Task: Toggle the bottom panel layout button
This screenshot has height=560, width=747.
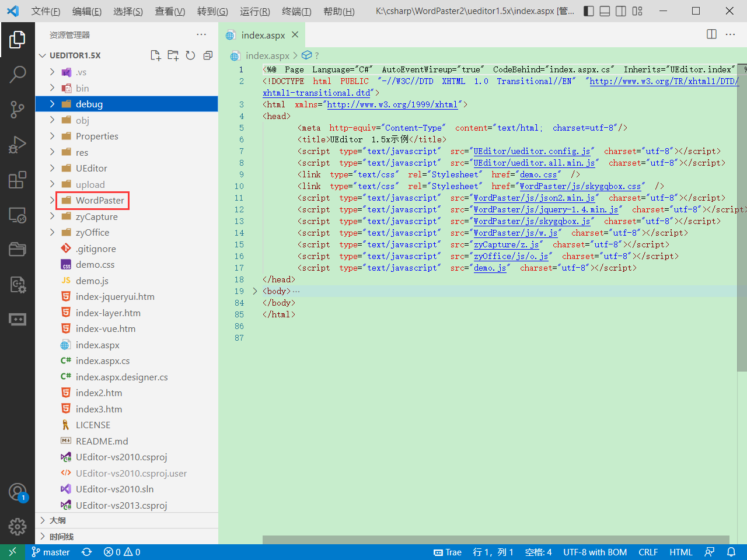Action: point(605,11)
